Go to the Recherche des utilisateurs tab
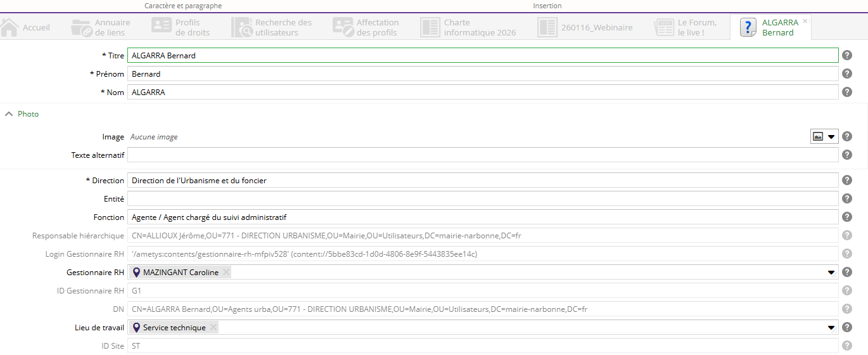Screen dimensions: 868x355 click(272, 27)
